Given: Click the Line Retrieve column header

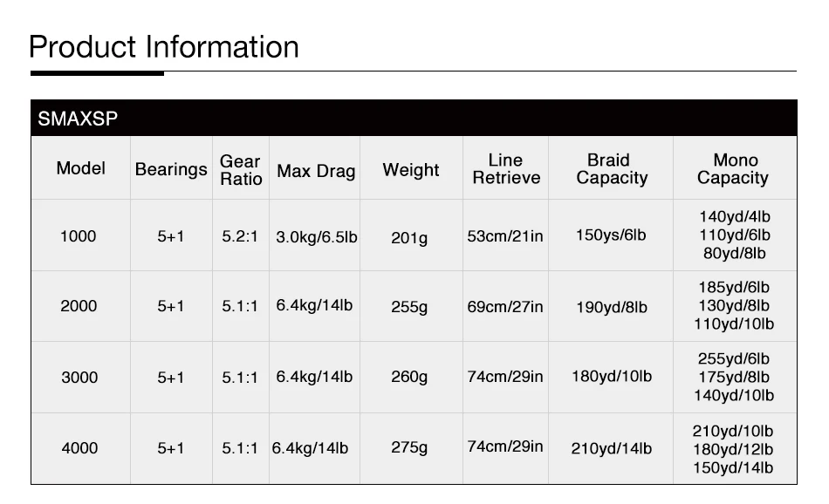Looking at the screenshot, I should tap(506, 168).
